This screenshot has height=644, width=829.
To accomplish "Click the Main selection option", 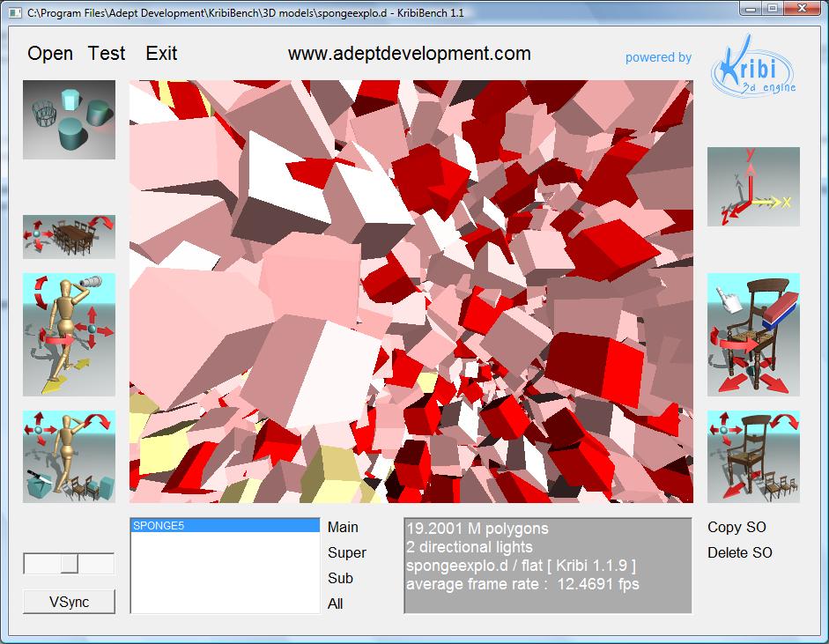I will pos(343,527).
